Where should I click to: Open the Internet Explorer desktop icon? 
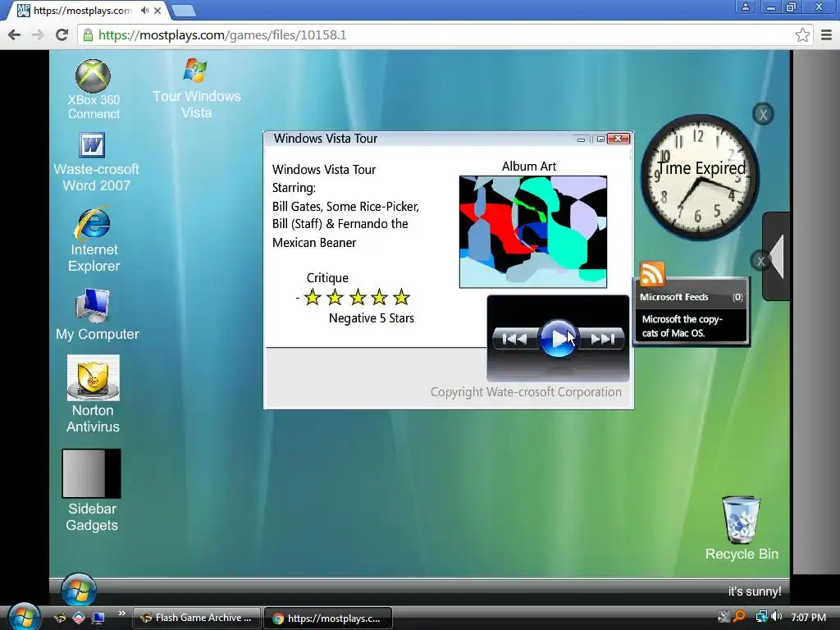[x=94, y=240]
